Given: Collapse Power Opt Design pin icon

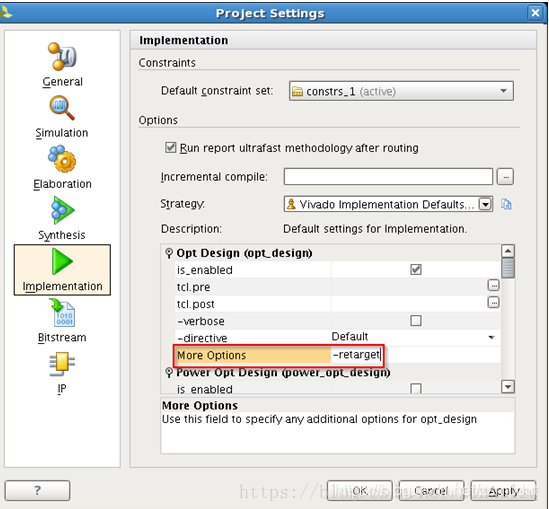Looking at the screenshot, I should coord(169,372).
